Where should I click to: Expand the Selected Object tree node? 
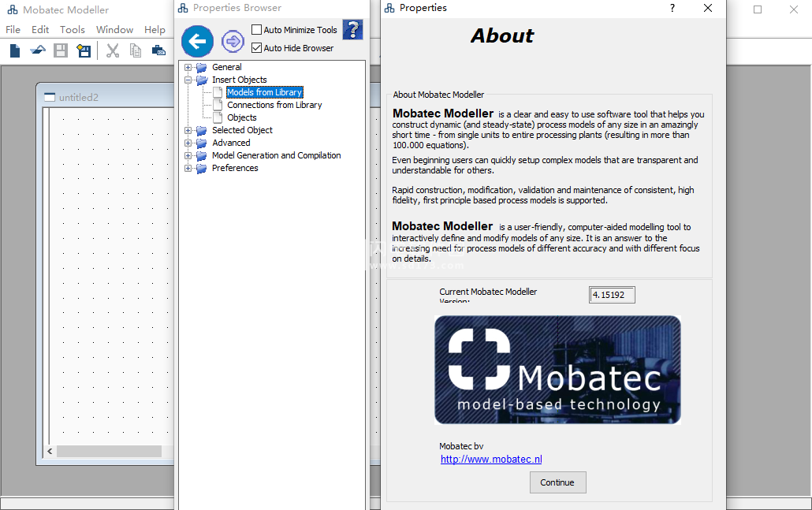coord(188,131)
